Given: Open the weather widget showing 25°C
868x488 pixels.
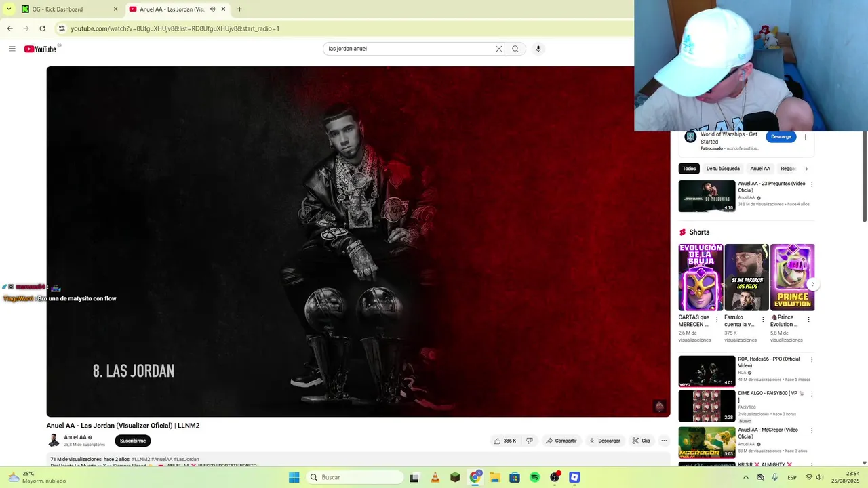Looking at the screenshot, I should click(37, 477).
